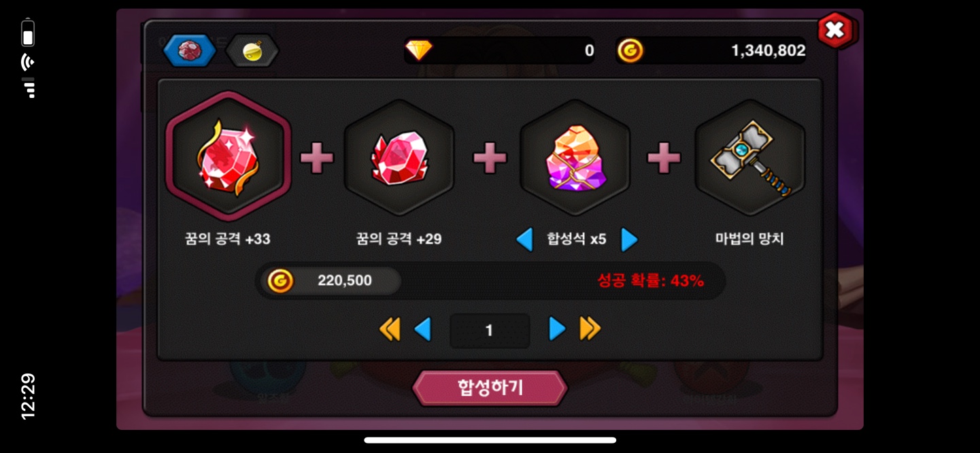The image size is (980, 453).
Task: Close the synthesis window with red X
Action: tap(836, 30)
